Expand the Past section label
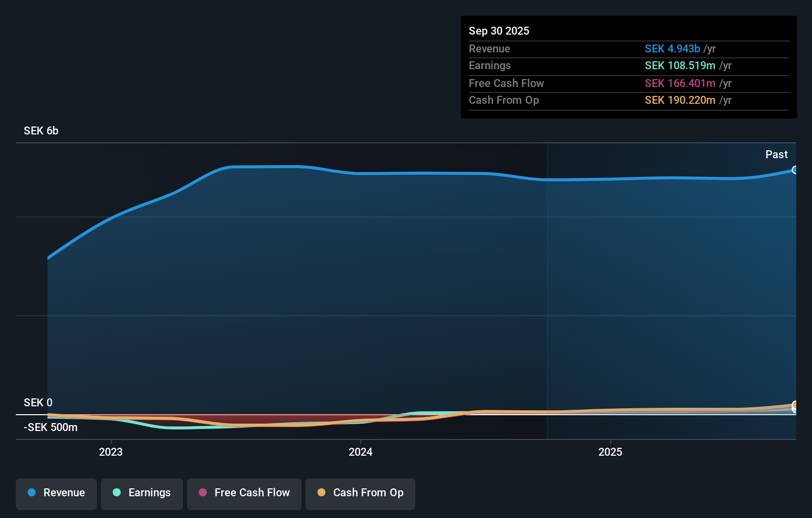The width and height of the screenshot is (812, 518). tap(776, 154)
